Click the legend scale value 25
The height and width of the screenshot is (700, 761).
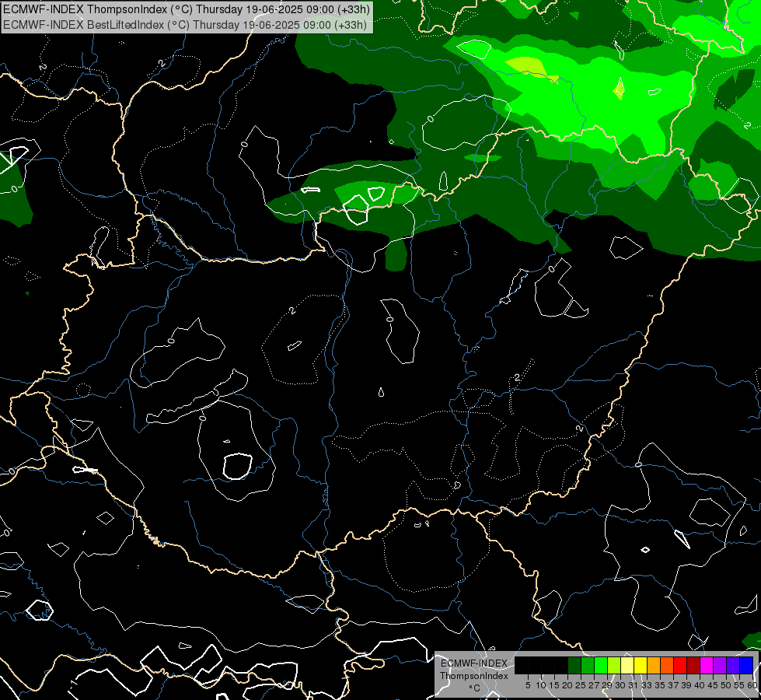coord(581,685)
